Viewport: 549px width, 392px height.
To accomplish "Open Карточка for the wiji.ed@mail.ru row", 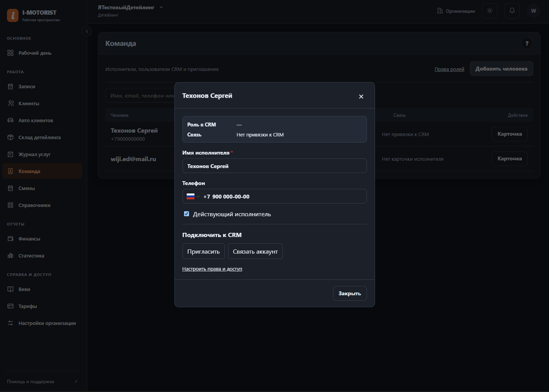I will coord(510,159).
